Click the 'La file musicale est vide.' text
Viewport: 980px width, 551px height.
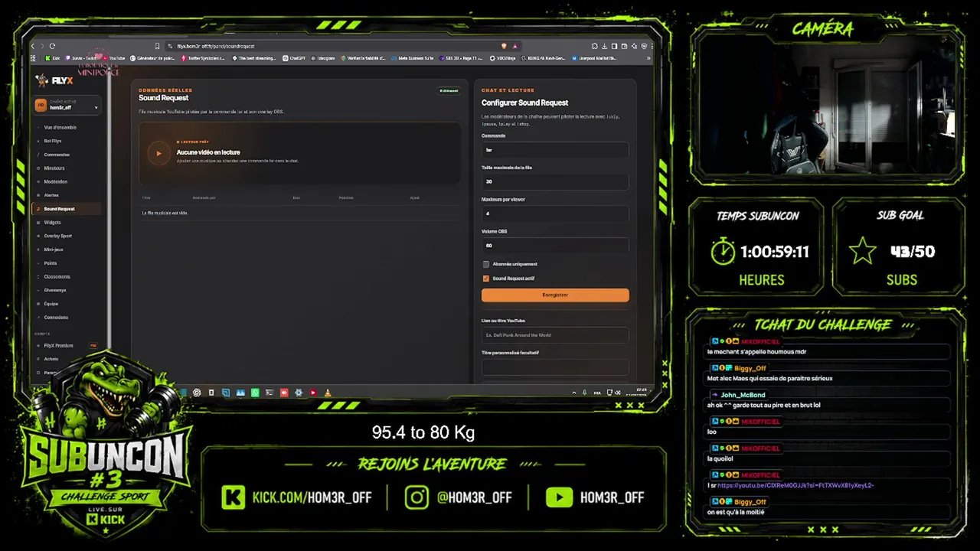click(x=165, y=213)
